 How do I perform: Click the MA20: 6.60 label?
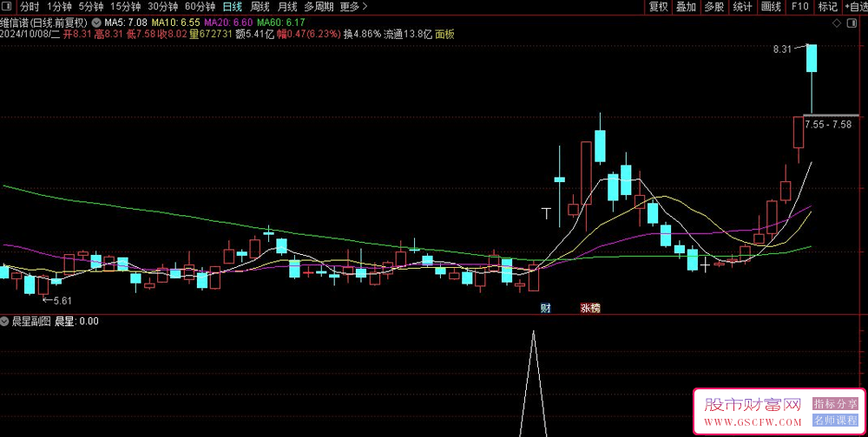(228, 23)
